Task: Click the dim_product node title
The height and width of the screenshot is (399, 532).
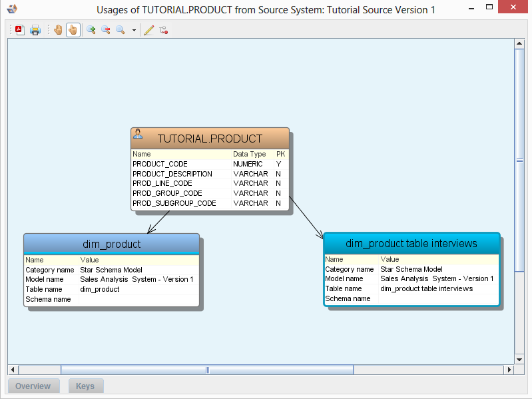Action: (x=111, y=244)
